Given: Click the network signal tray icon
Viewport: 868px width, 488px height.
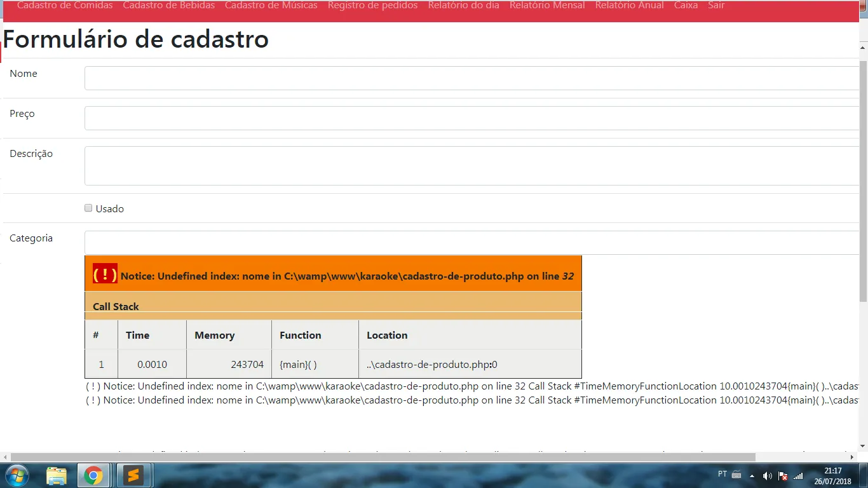Looking at the screenshot, I should (798, 475).
